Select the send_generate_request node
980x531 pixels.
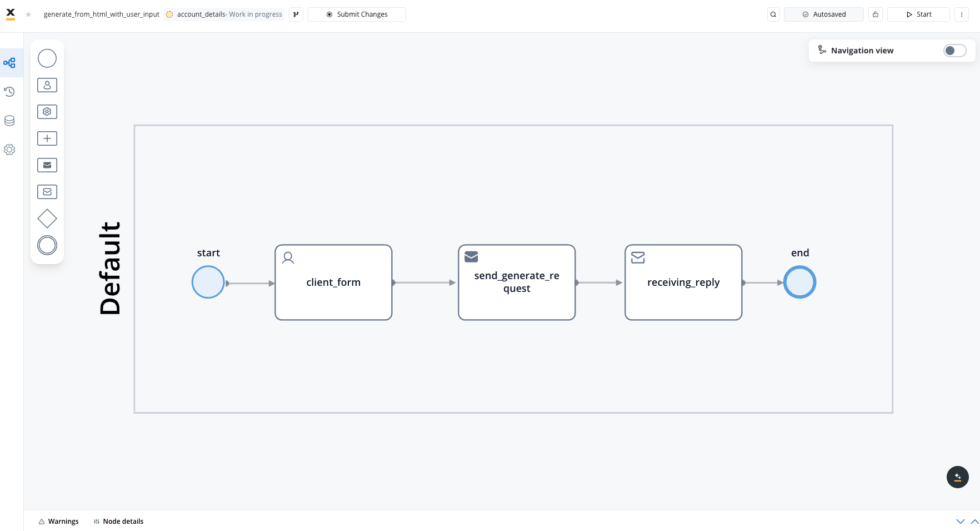point(517,282)
